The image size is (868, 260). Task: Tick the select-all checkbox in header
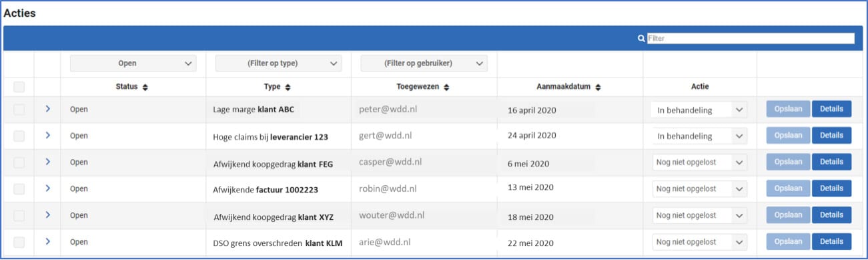click(19, 87)
